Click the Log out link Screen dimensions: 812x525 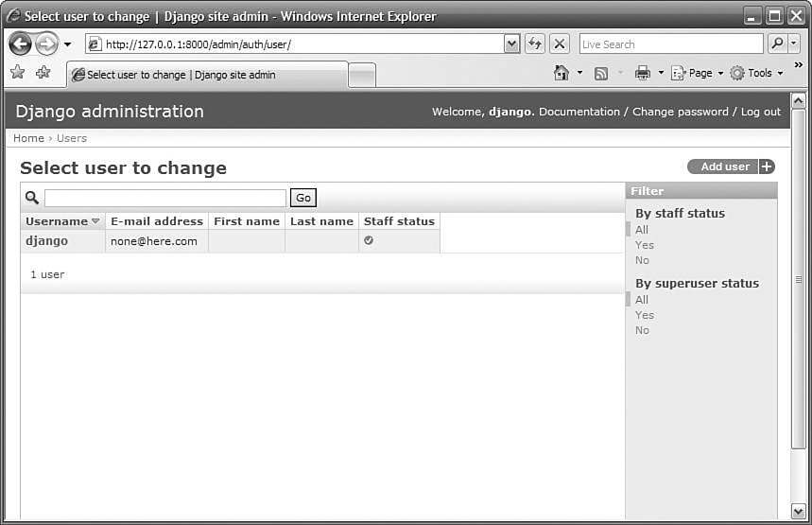click(x=761, y=112)
